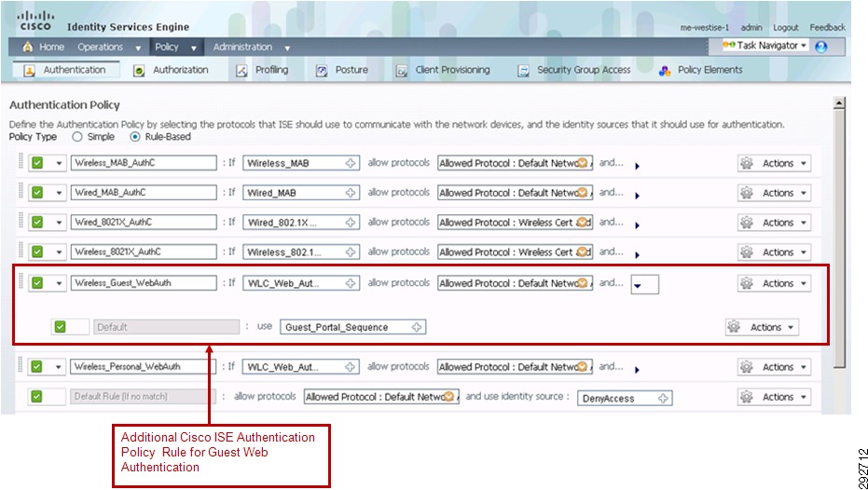Click the Policy Elements icon
868x490 pixels.
[x=665, y=71]
